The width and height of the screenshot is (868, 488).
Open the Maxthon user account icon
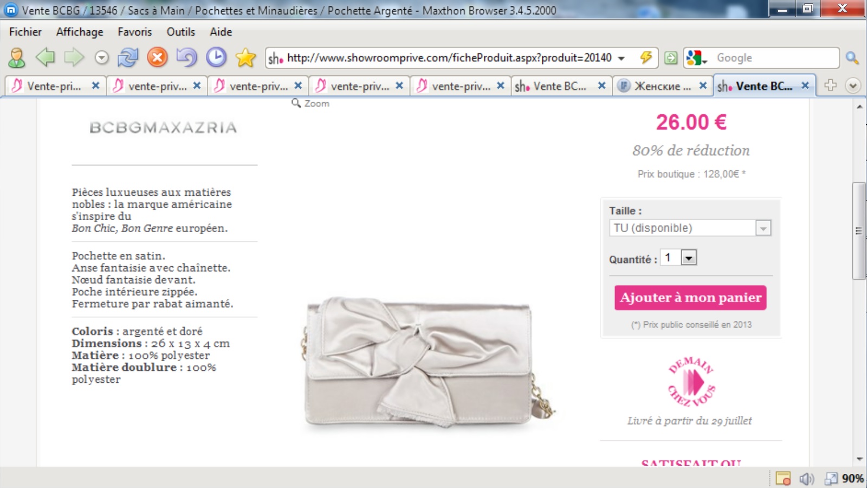(17, 57)
